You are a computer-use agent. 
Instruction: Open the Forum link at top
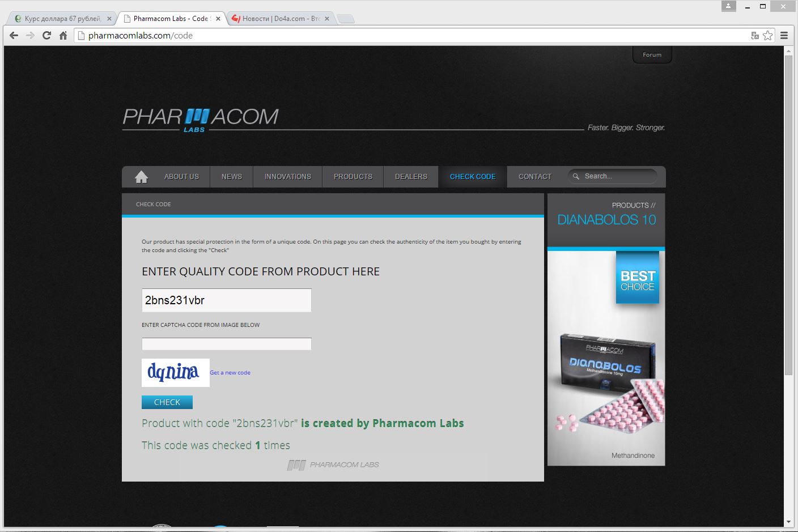coord(652,55)
